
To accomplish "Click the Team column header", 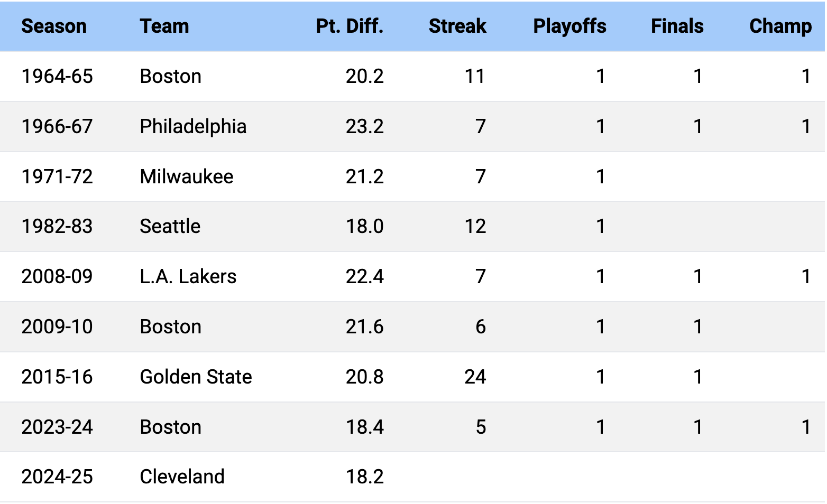I will pos(164,26).
